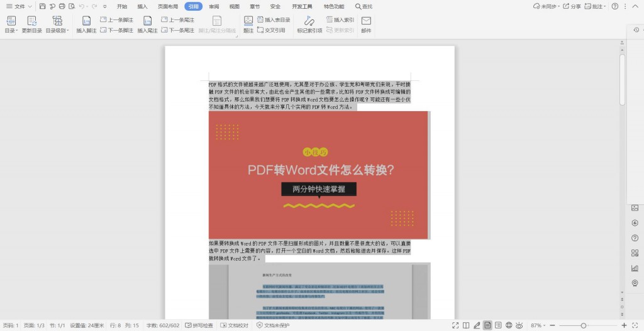Open the 开发工具 tab
The image size is (644, 331).
(x=303, y=6)
